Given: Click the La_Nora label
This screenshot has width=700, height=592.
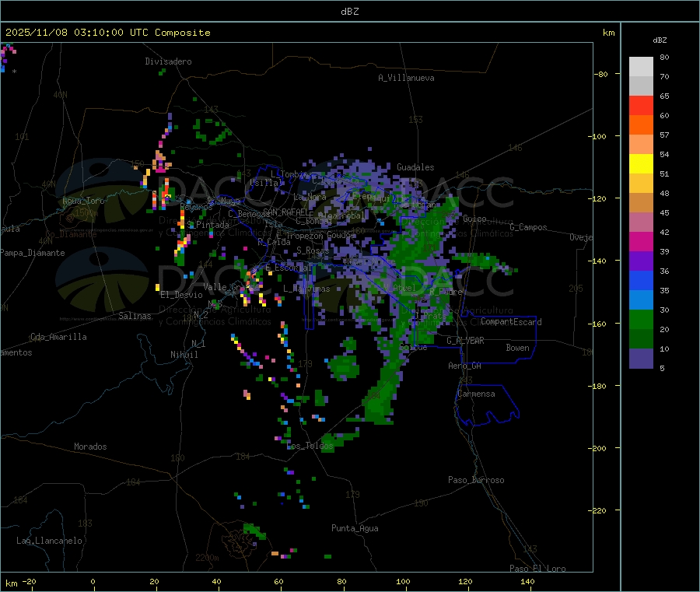Looking at the screenshot, I should coord(310,197).
